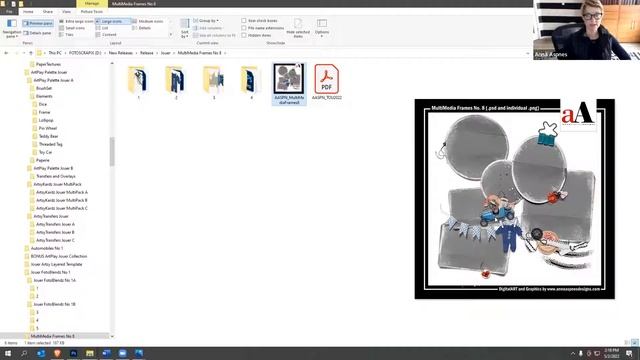Click navigation tree scrollbar thumb
Viewport: 640px width, 360px height.
point(112,151)
